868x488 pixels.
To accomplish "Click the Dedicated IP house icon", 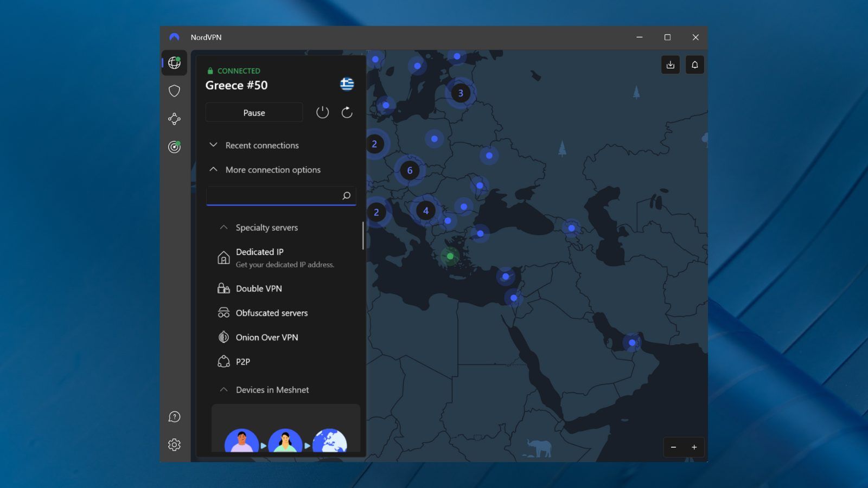I will pyautogui.click(x=224, y=258).
